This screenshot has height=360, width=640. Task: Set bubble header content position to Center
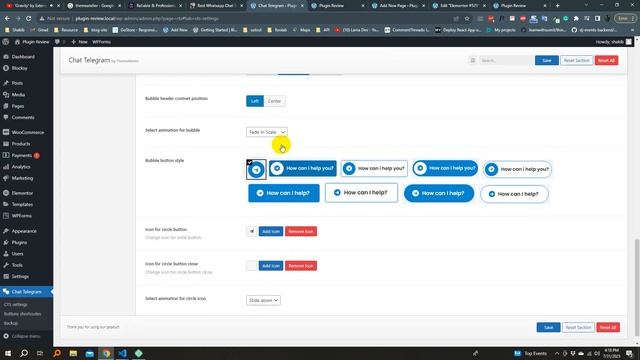tap(274, 101)
